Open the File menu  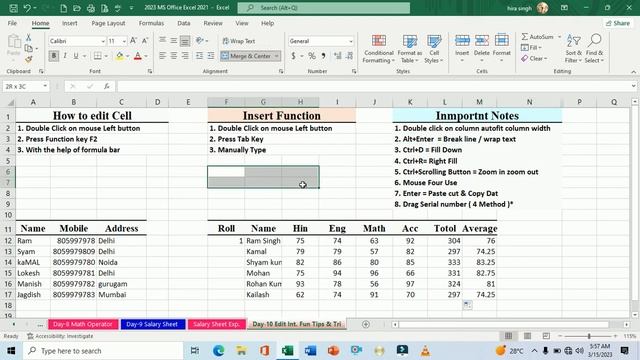tap(12, 23)
